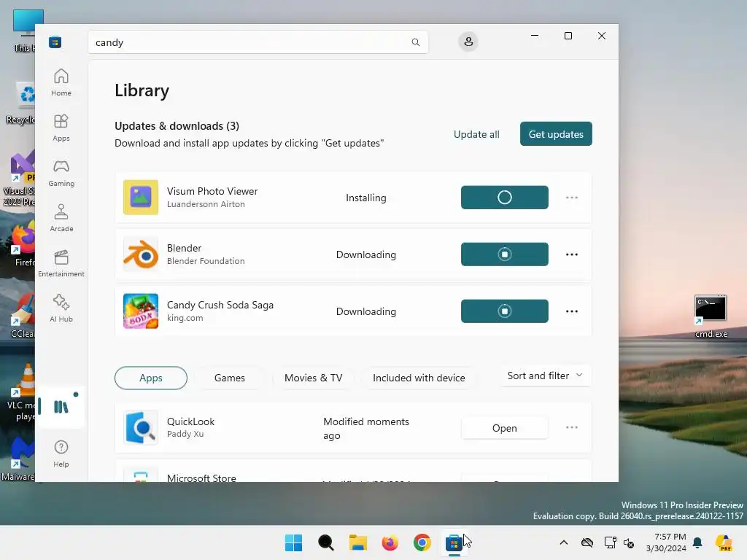Image resolution: width=747 pixels, height=560 pixels.
Task: Select the cmd.exe desktop shortcut
Action: (711, 316)
